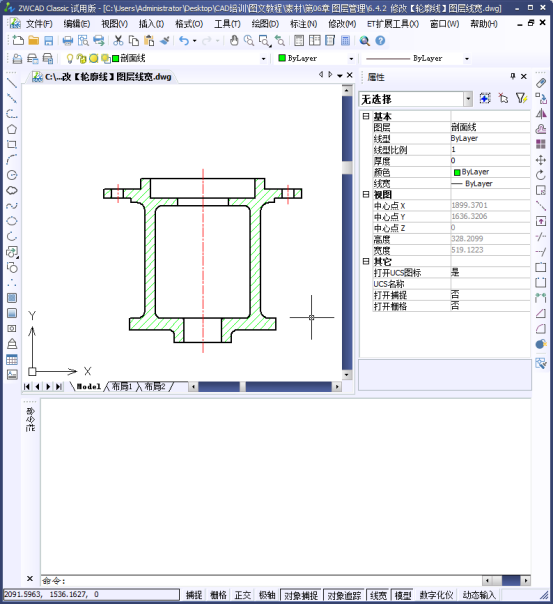This screenshot has height=604, width=554.
Task: Select the Erase tool in modify toolbar
Action: [x=541, y=83]
